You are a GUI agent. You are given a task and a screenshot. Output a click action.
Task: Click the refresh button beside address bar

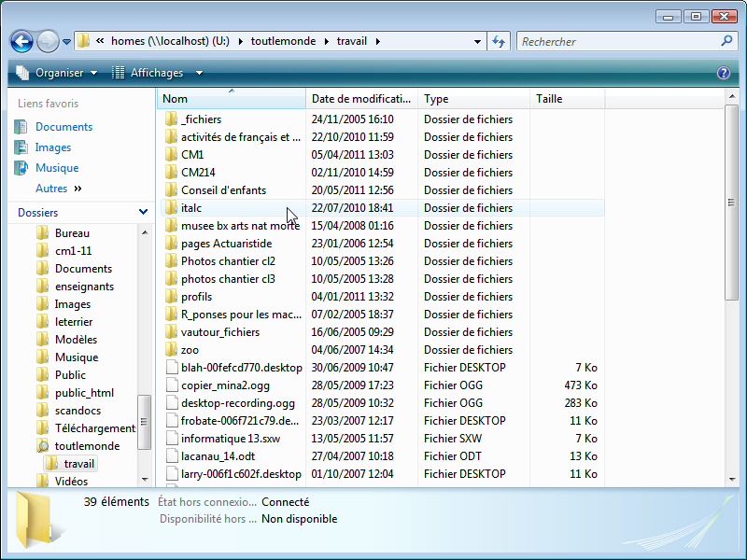[499, 41]
